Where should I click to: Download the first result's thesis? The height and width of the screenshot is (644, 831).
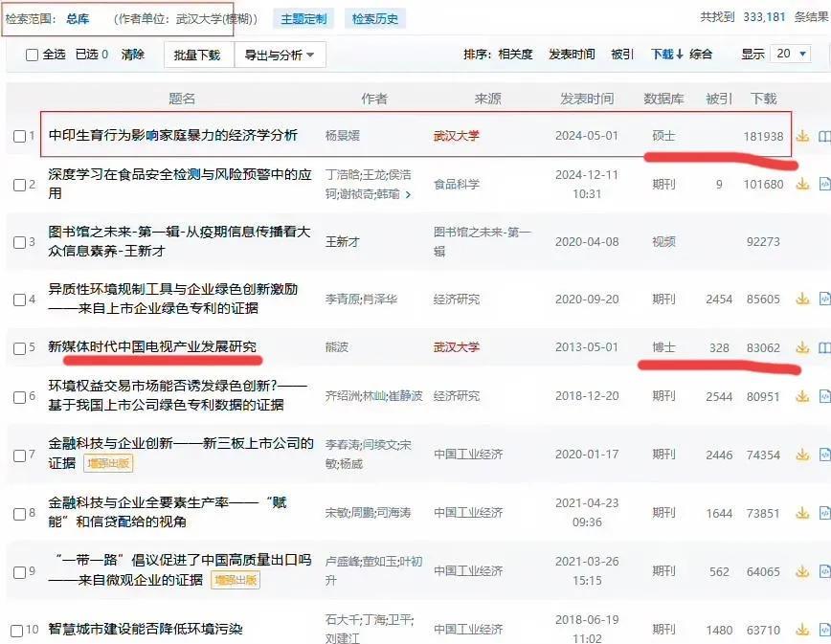pyautogui.click(x=803, y=136)
